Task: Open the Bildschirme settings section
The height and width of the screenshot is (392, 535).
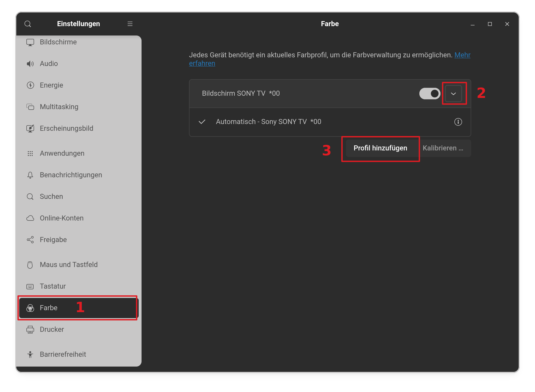Action: (x=58, y=42)
